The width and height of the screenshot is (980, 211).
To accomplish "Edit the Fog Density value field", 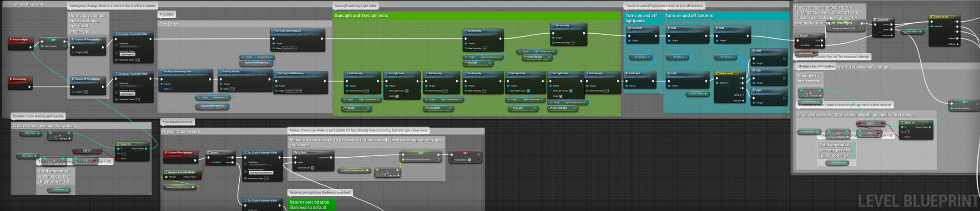I will pyautogui.click(x=232, y=89).
